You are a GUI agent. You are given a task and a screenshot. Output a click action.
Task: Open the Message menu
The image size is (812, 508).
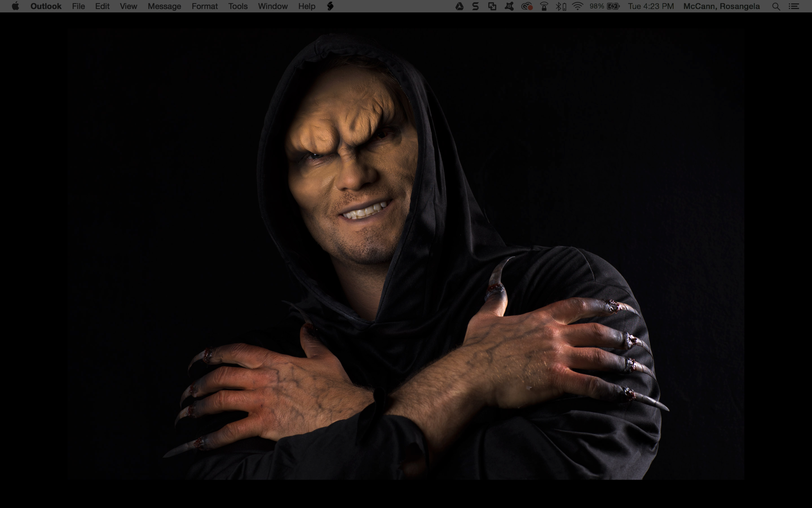pos(164,6)
